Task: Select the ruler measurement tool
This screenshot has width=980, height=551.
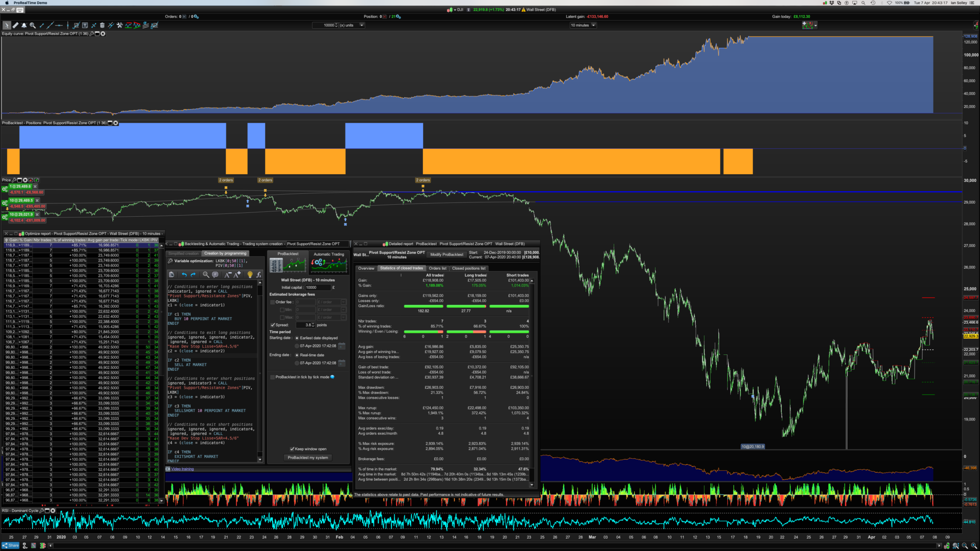Action: [x=15, y=25]
